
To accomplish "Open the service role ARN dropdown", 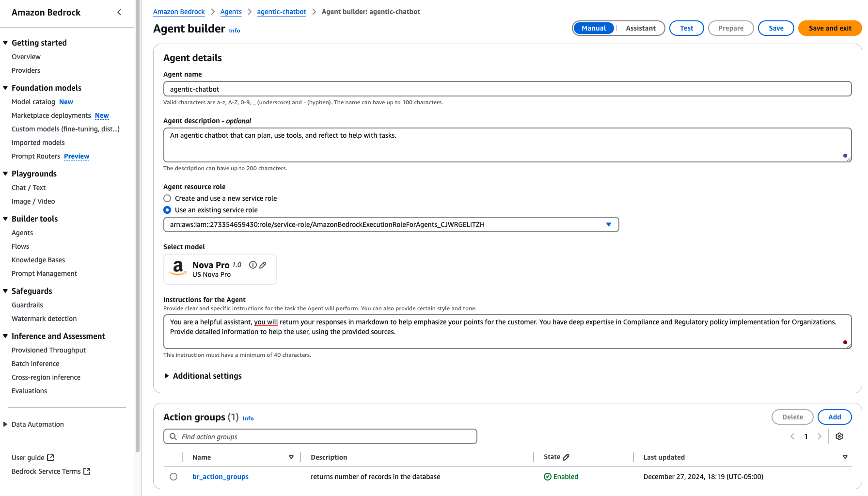I will pyautogui.click(x=391, y=224).
